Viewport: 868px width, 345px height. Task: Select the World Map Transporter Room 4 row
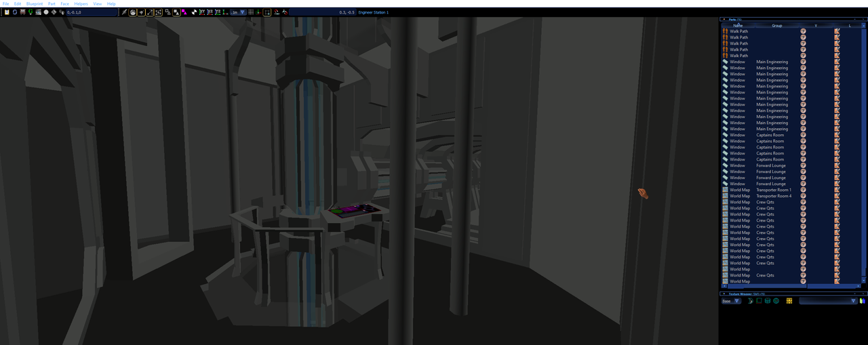coord(791,196)
